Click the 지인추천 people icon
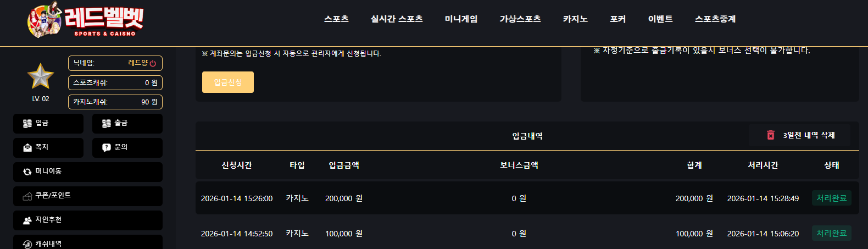Viewport: 868px width, 249px height. coord(27,220)
